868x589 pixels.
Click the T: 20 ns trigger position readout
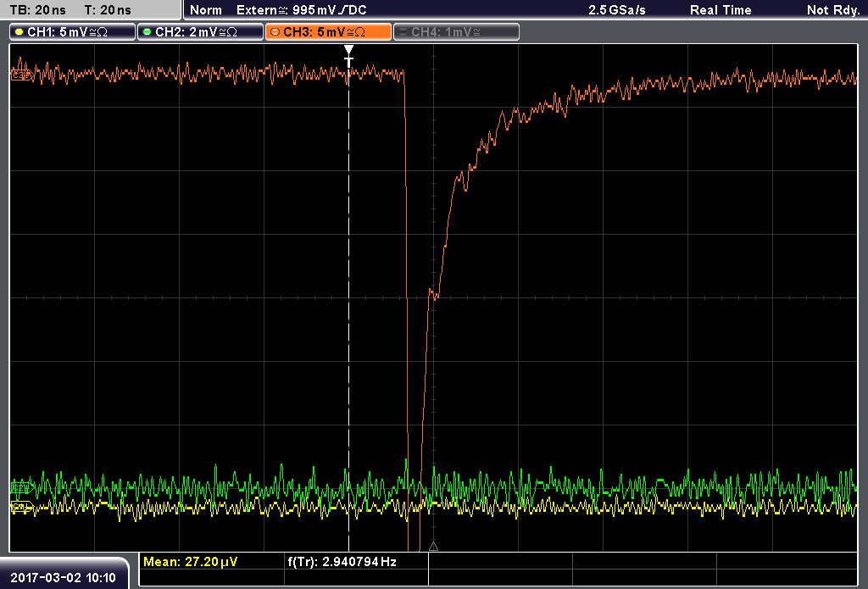click(108, 10)
